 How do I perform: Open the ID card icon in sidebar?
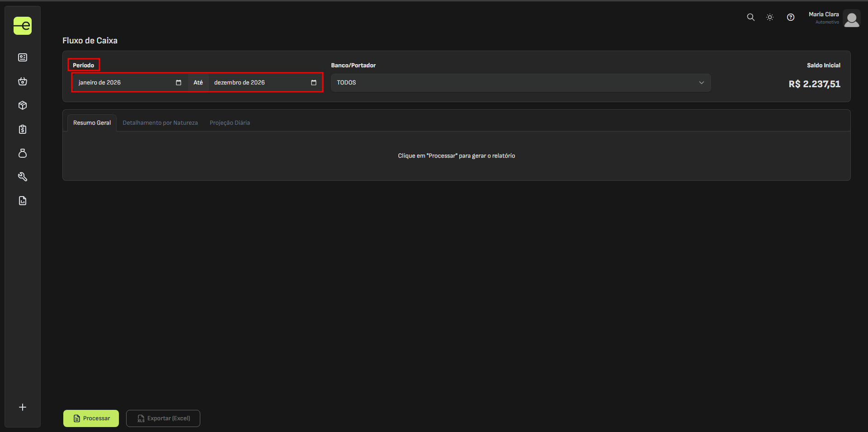pos(23,57)
